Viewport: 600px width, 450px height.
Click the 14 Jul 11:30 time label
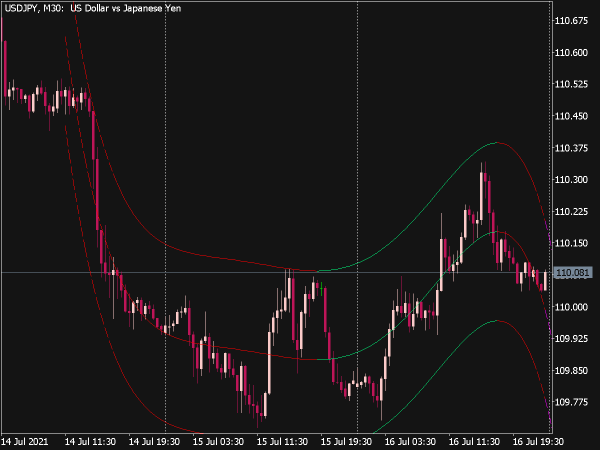pyautogui.click(x=90, y=442)
